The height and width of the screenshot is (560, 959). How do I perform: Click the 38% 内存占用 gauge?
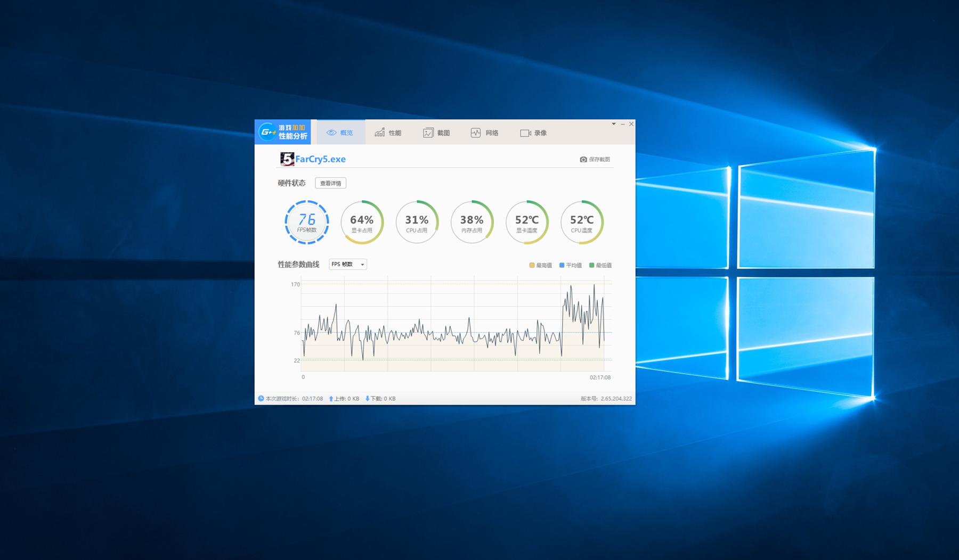coord(472,223)
